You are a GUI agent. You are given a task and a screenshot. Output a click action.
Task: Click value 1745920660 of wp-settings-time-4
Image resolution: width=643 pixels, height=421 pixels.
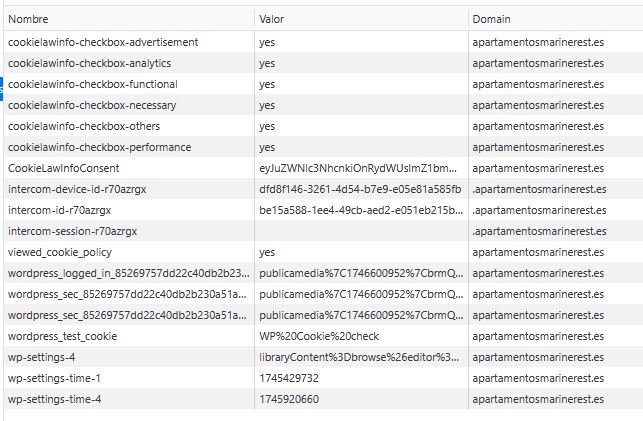point(289,399)
